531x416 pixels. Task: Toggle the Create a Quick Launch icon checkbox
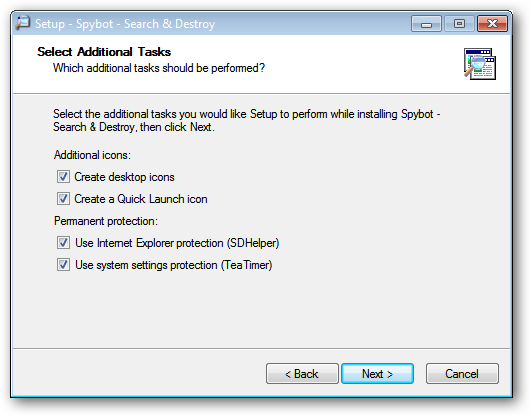click(63, 199)
